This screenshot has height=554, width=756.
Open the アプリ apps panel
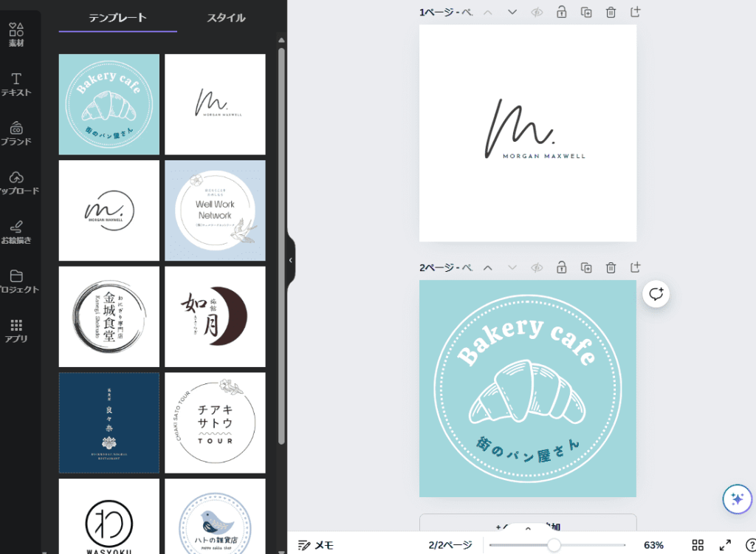click(16, 331)
